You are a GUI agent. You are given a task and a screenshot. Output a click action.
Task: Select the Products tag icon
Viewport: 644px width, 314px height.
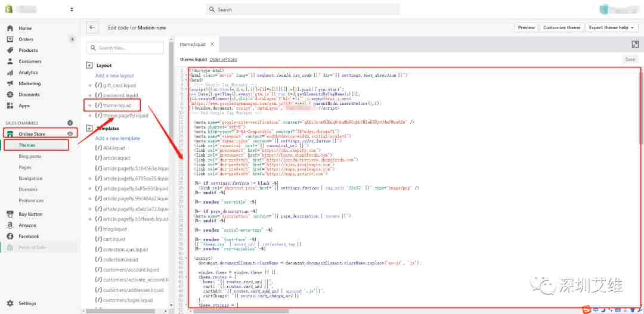(10, 51)
